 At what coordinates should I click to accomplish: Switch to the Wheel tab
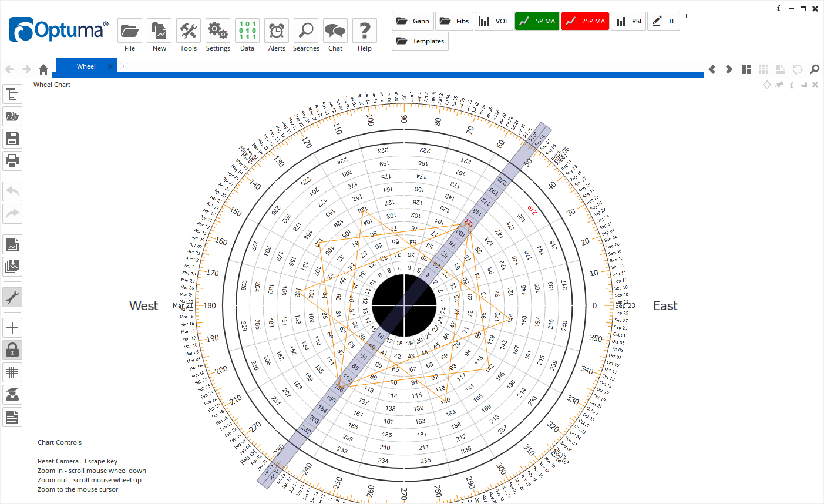86,66
